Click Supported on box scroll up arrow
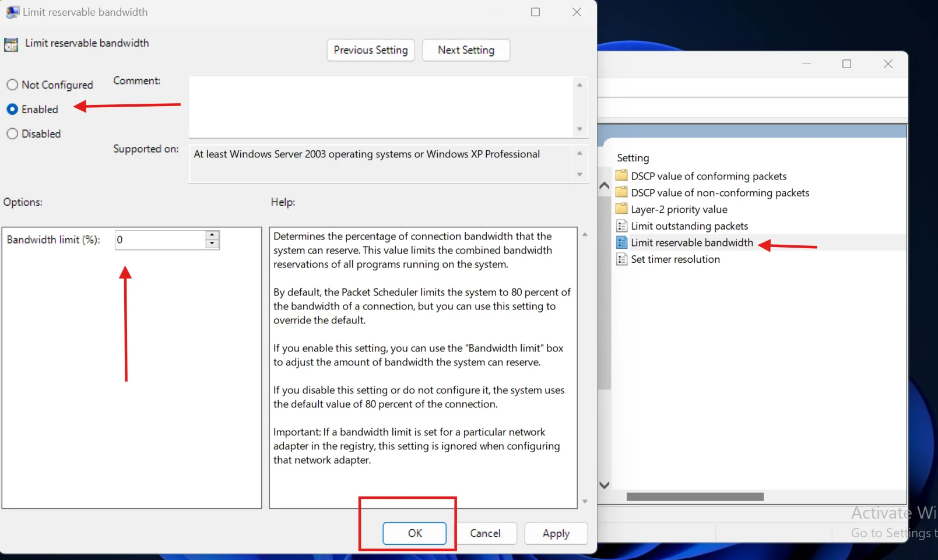The height and width of the screenshot is (560, 938). [x=579, y=153]
